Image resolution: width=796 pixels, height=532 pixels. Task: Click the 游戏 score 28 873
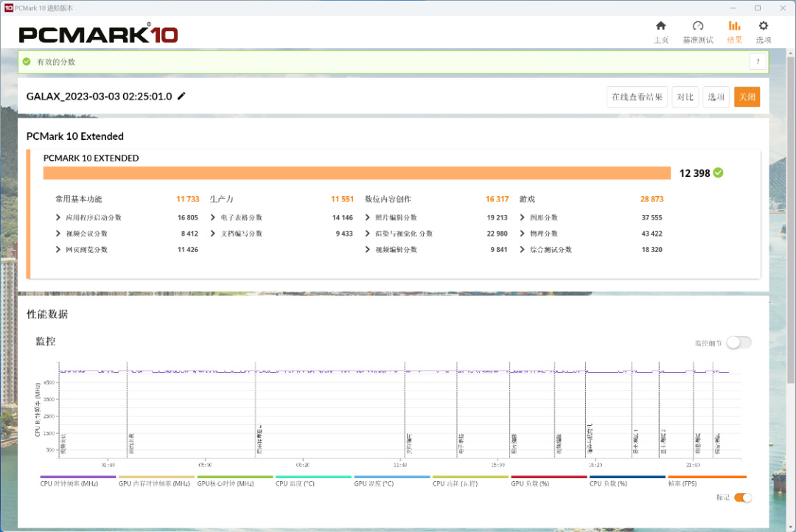point(652,199)
